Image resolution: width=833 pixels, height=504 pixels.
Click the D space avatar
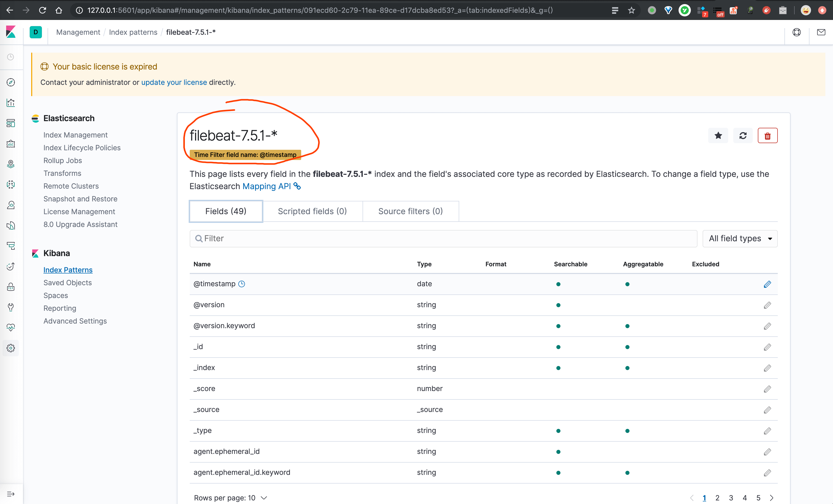point(36,32)
